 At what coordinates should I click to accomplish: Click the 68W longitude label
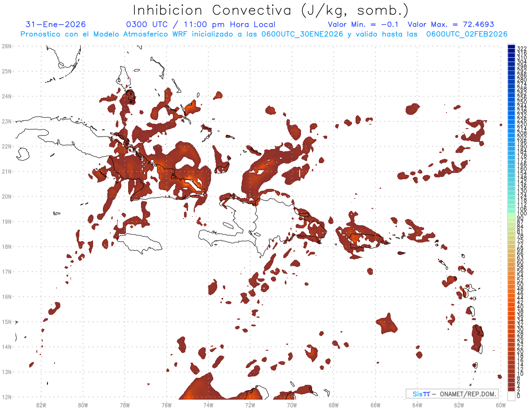tap(334, 405)
